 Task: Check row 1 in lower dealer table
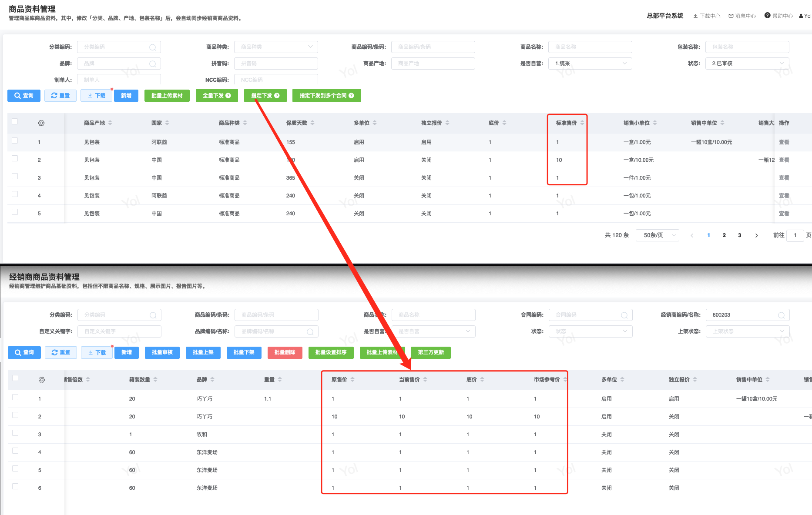(15, 397)
